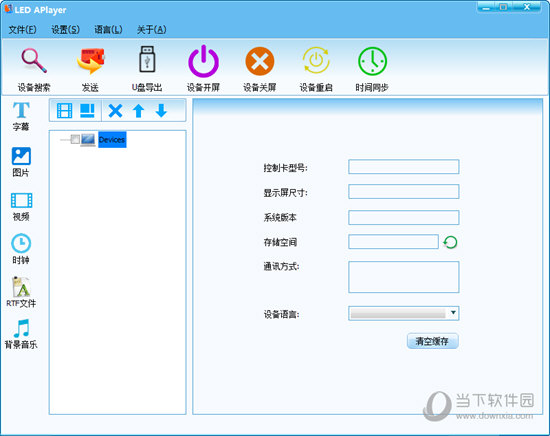Open the 设备语言 dropdown
Image resolution: width=550 pixels, height=436 pixels.
click(x=403, y=313)
